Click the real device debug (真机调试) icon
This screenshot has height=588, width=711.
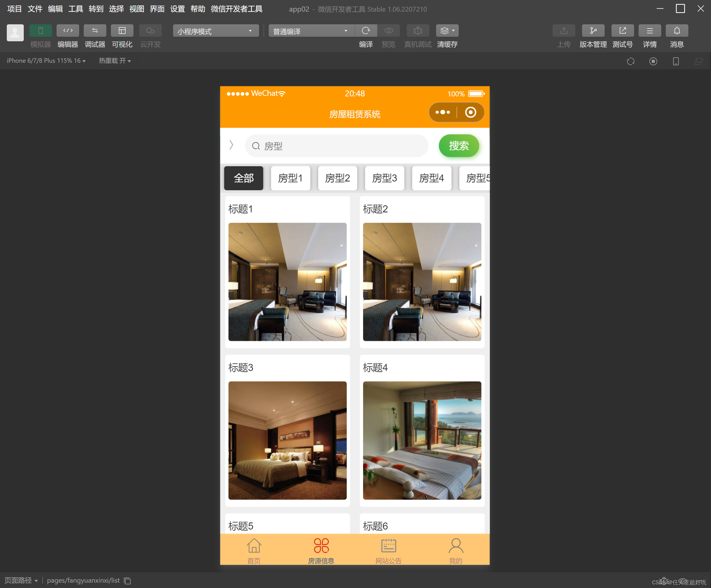click(418, 31)
